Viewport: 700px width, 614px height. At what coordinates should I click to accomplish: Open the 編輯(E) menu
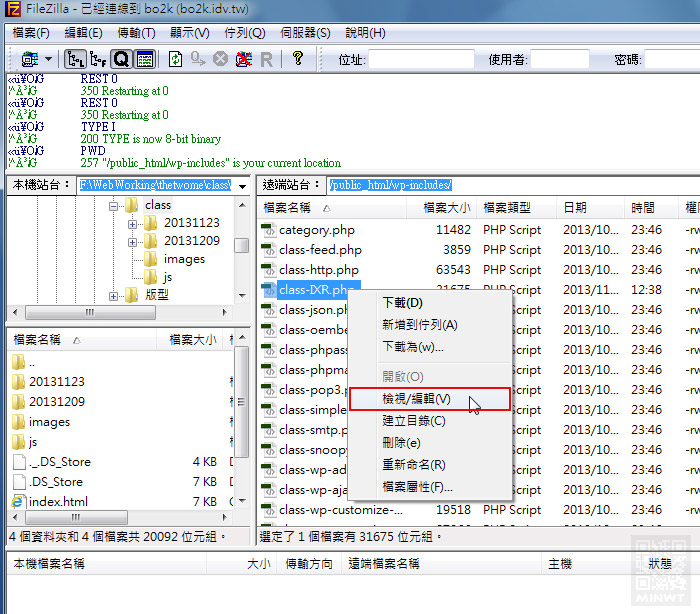(x=83, y=33)
